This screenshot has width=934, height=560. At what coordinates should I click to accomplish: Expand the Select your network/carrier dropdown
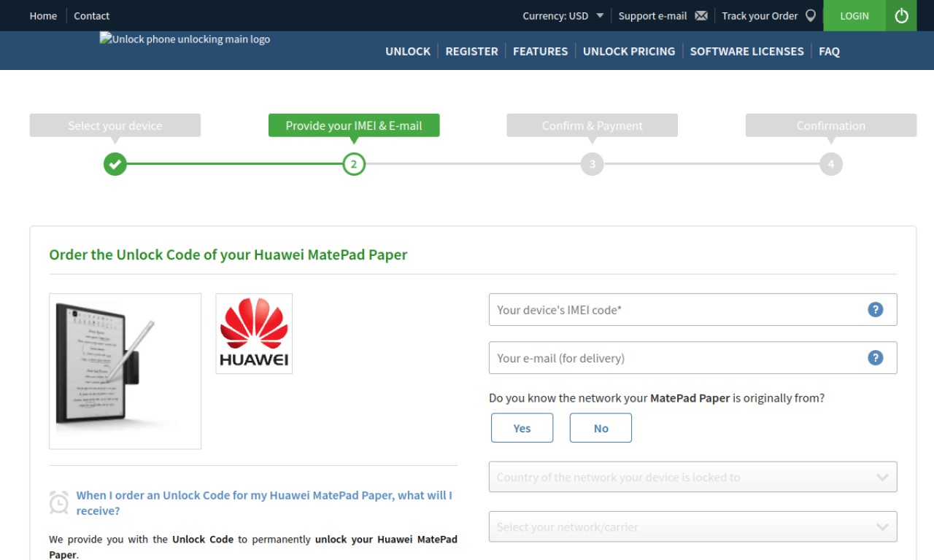pos(692,526)
